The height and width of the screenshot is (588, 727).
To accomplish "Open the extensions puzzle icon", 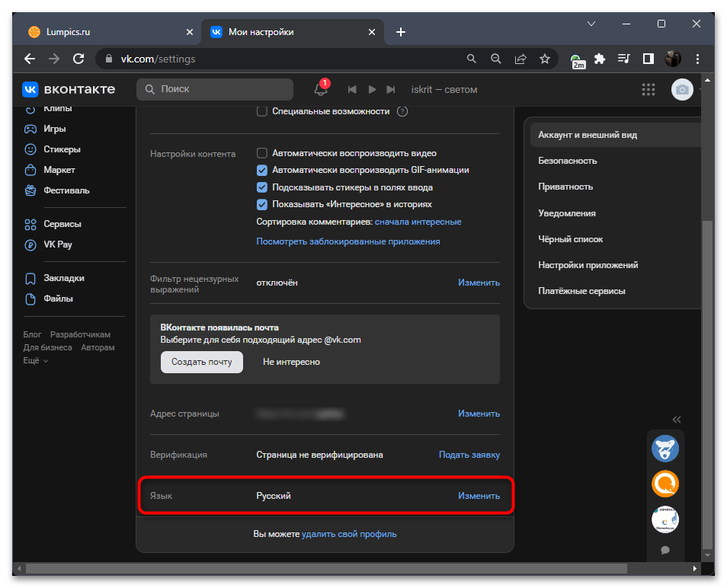I will pyautogui.click(x=600, y=59).
